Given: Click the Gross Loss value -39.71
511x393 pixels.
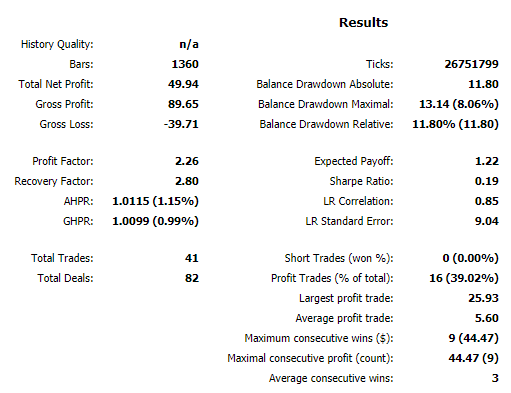Looking at the screenshot, I should point(181,124).
